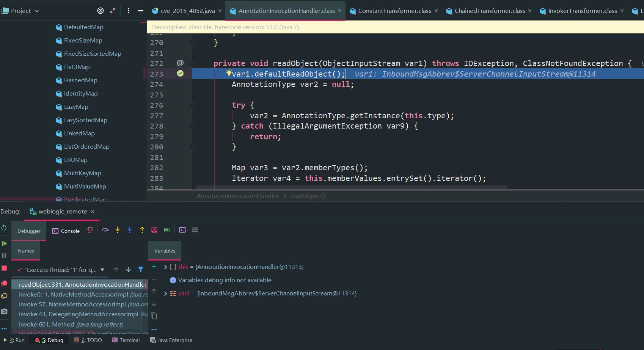The height and width of the screenshot is (350, 644).
Task: Click Step Out debugger icon
Action: point(142,230)
